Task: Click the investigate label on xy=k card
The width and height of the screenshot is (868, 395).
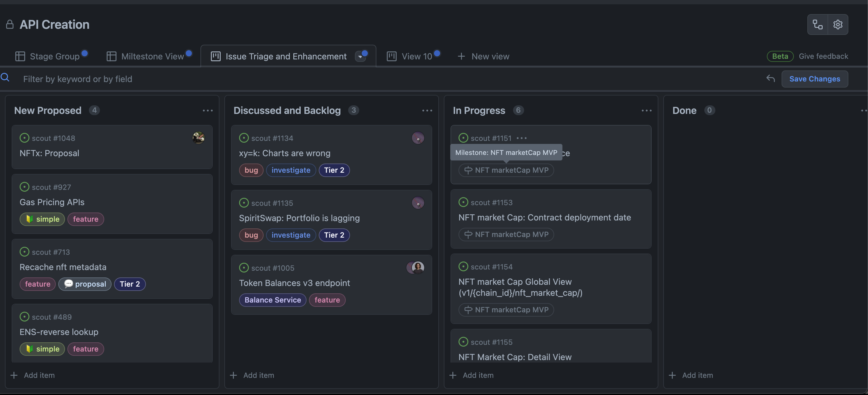Action: [x=291, y=170]
